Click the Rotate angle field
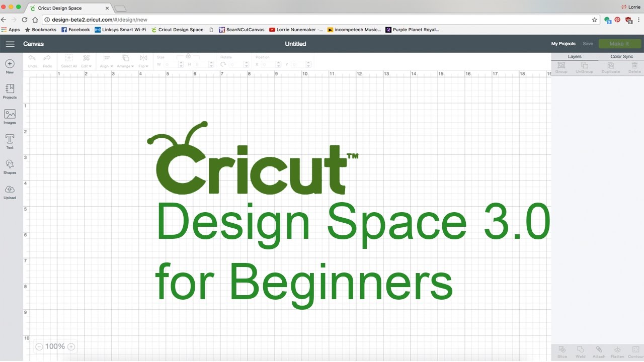 pos(235,64)
